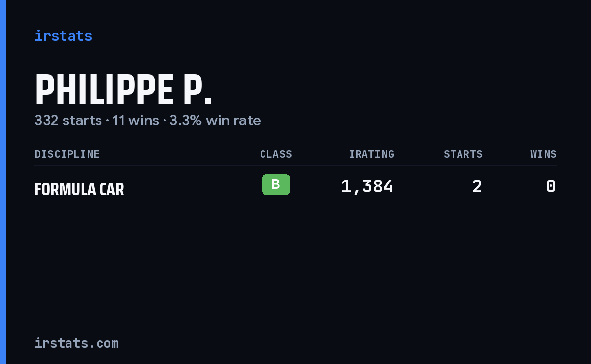
Task: Click the Discipline column header
Action: pos(67,154)
